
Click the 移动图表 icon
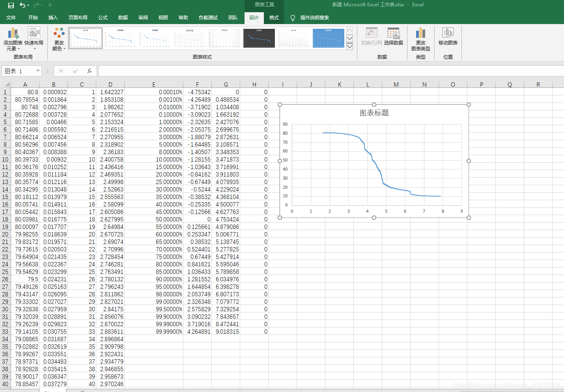(448, 33)
